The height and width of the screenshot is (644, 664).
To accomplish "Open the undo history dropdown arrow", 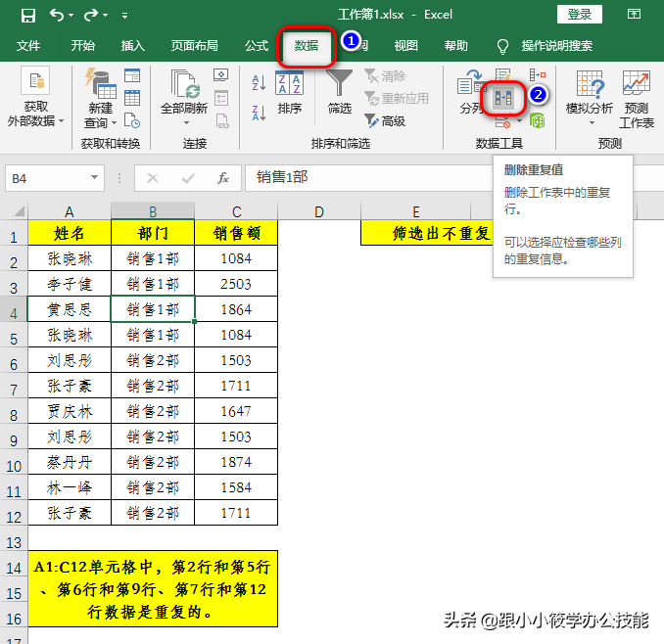I will click(x=71, y=16).
